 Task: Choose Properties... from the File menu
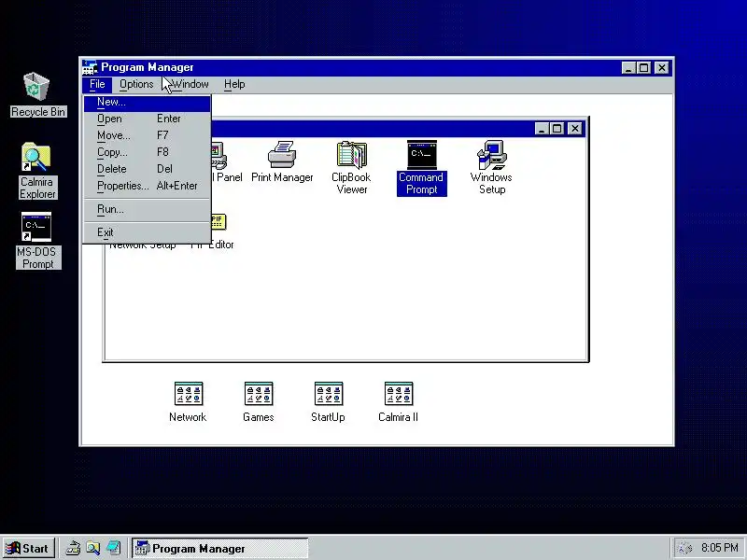click(147, 186)
